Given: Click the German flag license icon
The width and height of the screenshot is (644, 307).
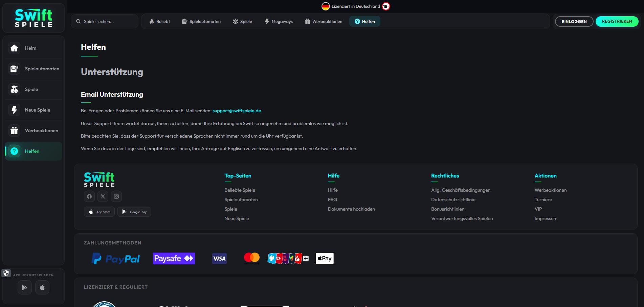Looking at the screenshot, I should 326,6.
